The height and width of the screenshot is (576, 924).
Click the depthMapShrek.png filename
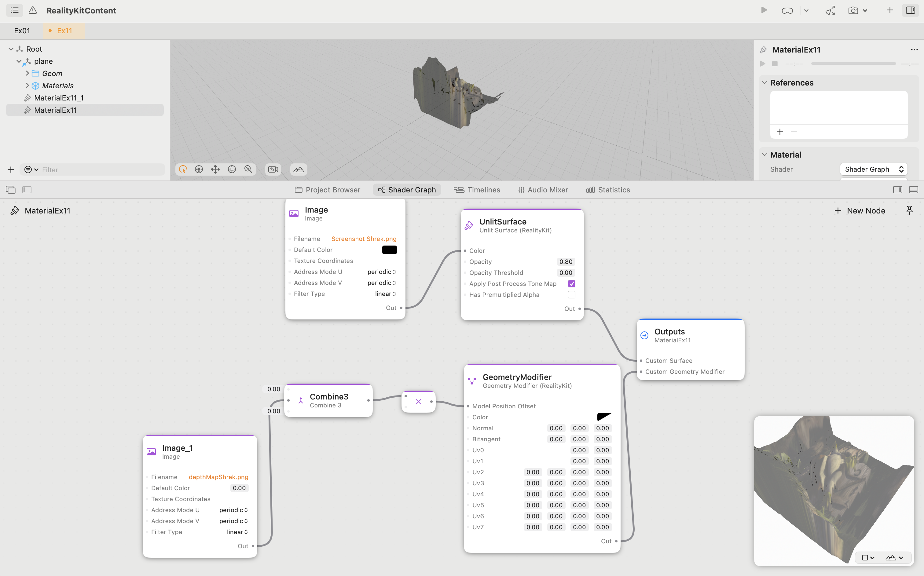[218, 477]
